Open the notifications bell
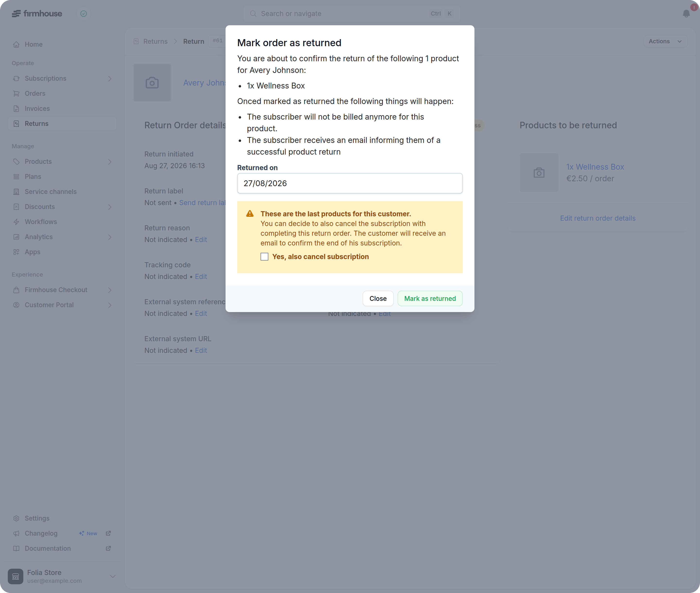Image resolution: width=700 pixels, height=593 pixels. pyautogui.click(x=686, y=13)
